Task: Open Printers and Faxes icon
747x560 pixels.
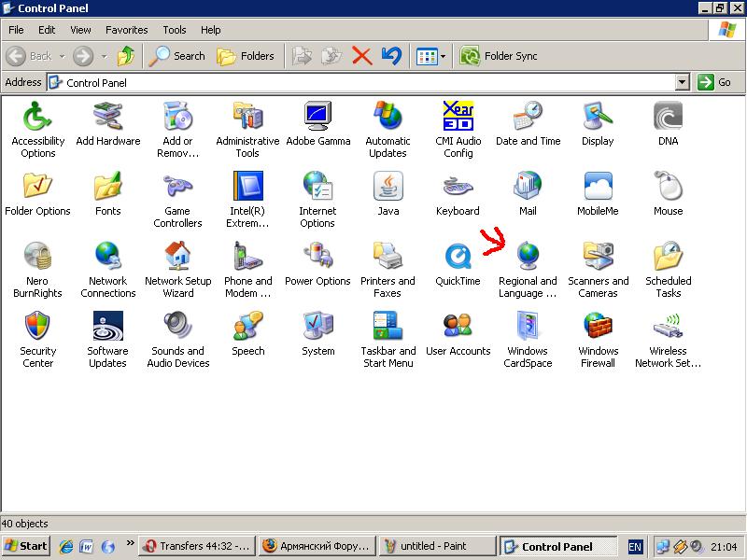Action: (x=388, y=257)
